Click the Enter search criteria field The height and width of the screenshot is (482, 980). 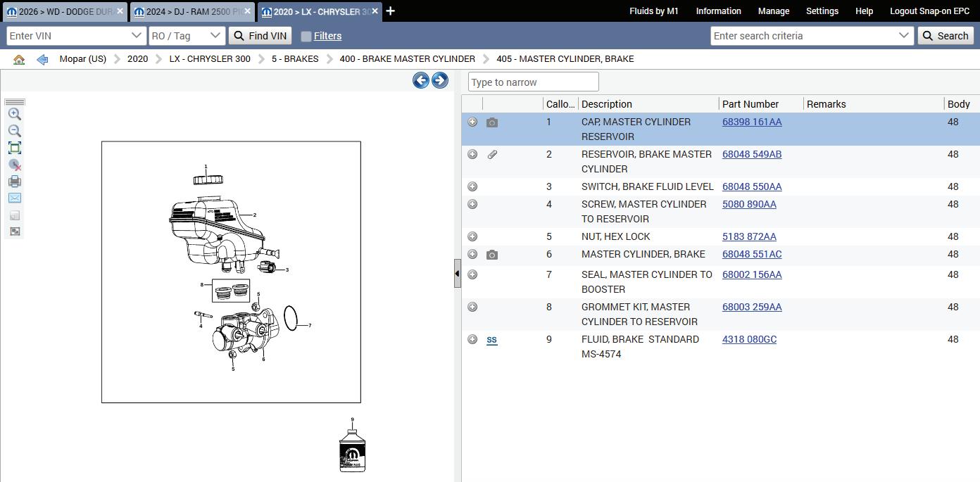[x=804, y=36]
